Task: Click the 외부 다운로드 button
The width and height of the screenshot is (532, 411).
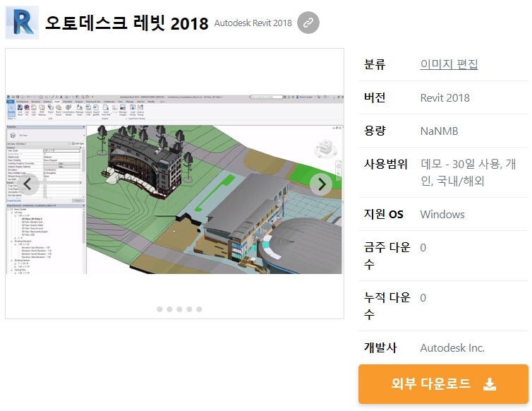Action: (443, 384)
